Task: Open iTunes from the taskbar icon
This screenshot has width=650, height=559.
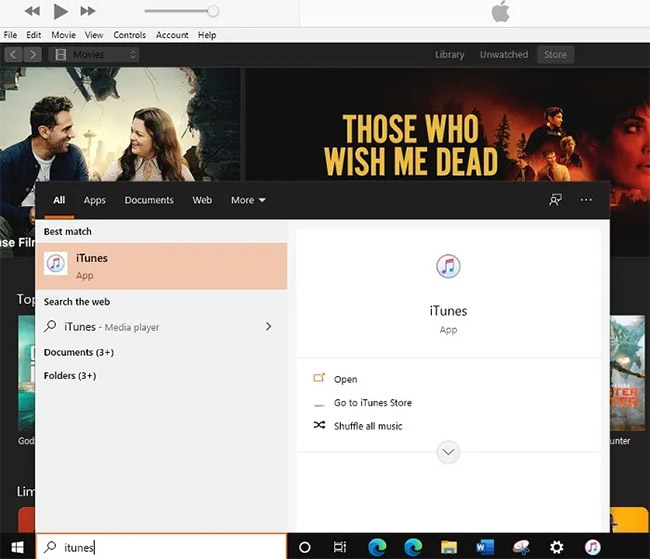Action: point(593,547)
